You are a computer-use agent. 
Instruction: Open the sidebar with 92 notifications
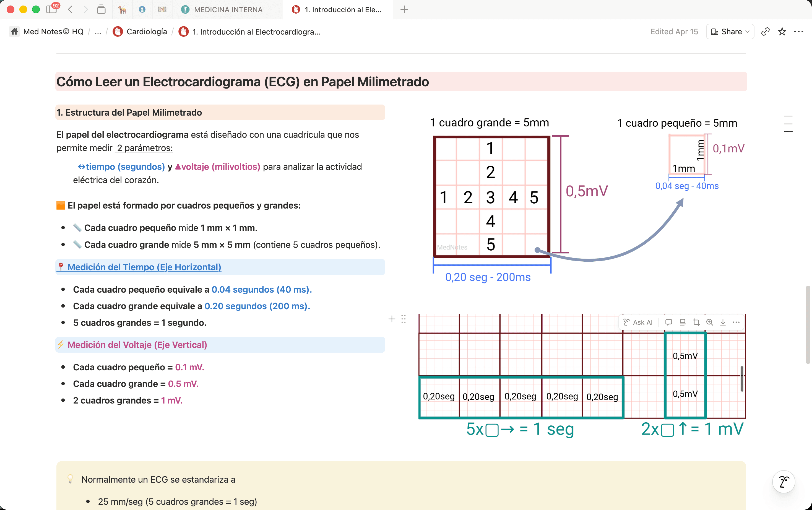pos(52,9)
